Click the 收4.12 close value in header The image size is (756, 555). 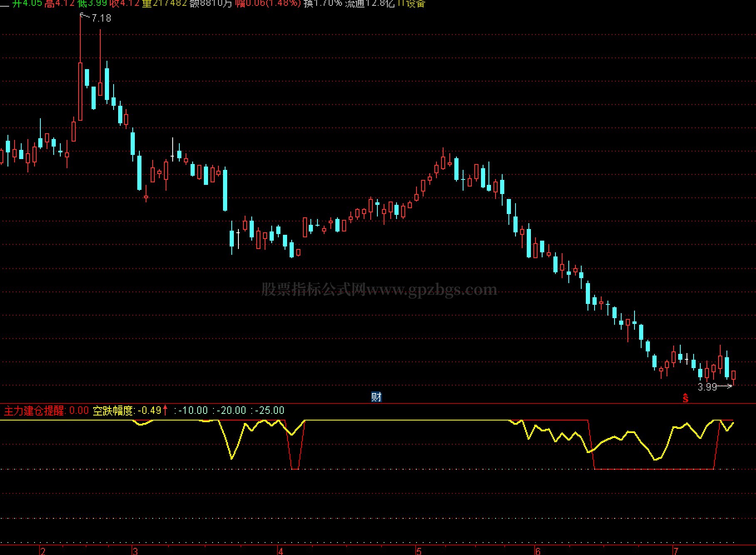pos(125,3)
